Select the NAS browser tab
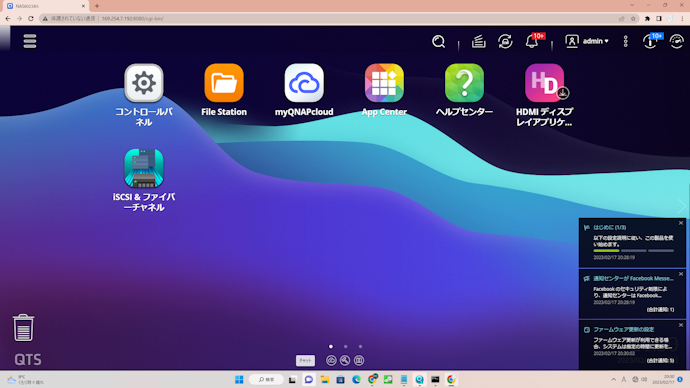 coord(45,6)
